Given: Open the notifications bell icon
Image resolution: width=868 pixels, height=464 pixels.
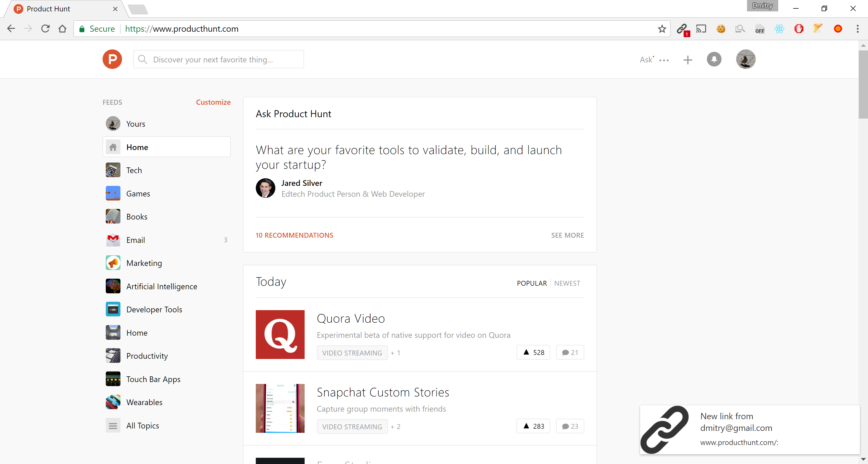Looking at the screenshot, I should [714, 60].
